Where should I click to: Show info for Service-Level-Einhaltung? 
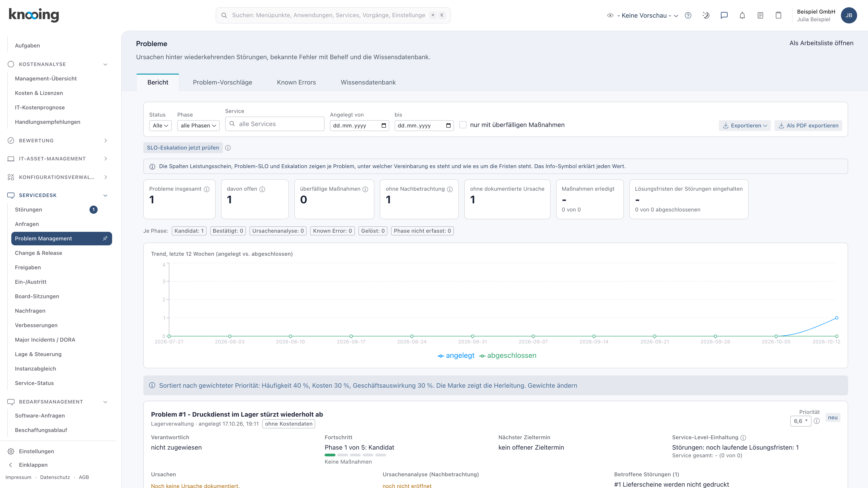[x=743, y=438]
